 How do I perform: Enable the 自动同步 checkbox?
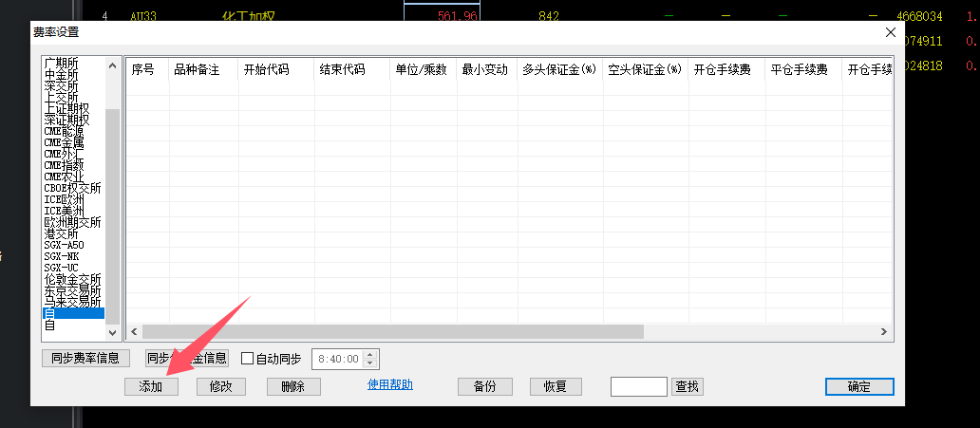[248, 359]
